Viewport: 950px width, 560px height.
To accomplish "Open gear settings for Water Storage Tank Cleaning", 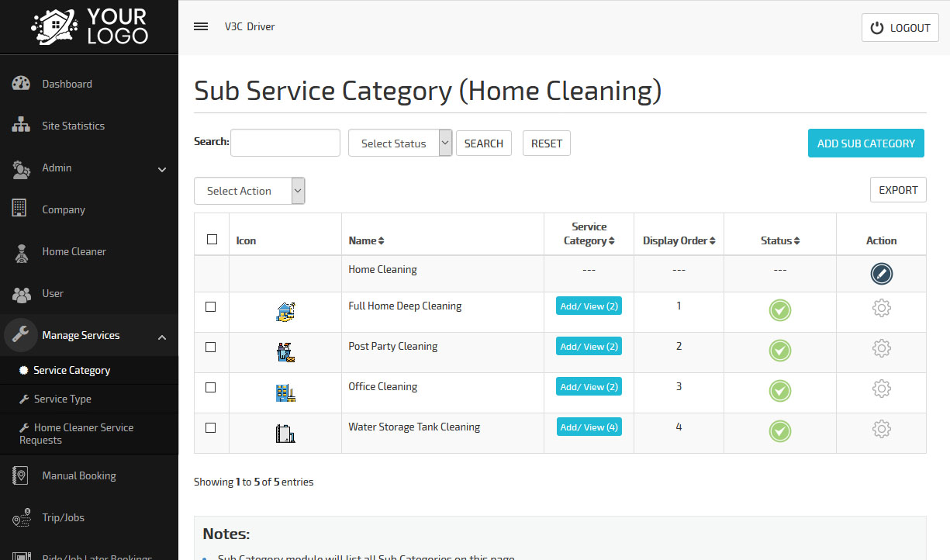I will pos(881,428).
